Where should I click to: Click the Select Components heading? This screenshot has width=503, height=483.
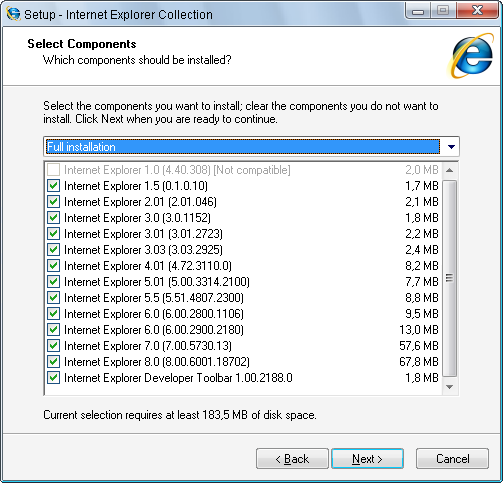click(x=82, y=44)
